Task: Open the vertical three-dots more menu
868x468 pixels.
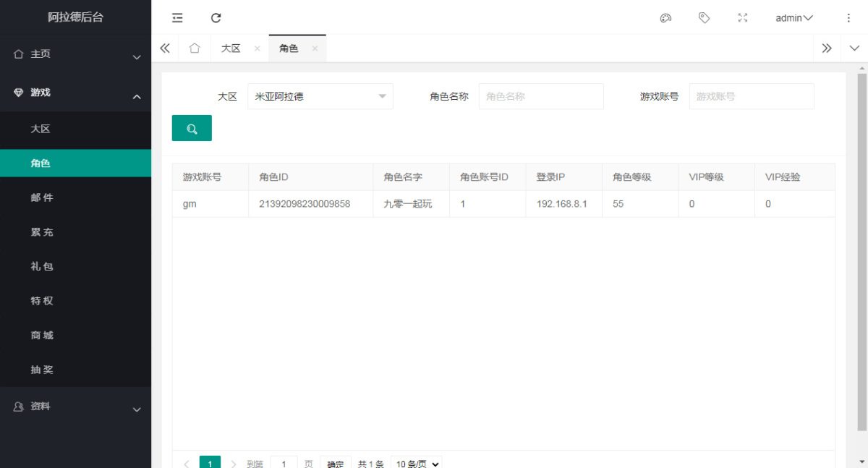Action: (x=848, y=18)
